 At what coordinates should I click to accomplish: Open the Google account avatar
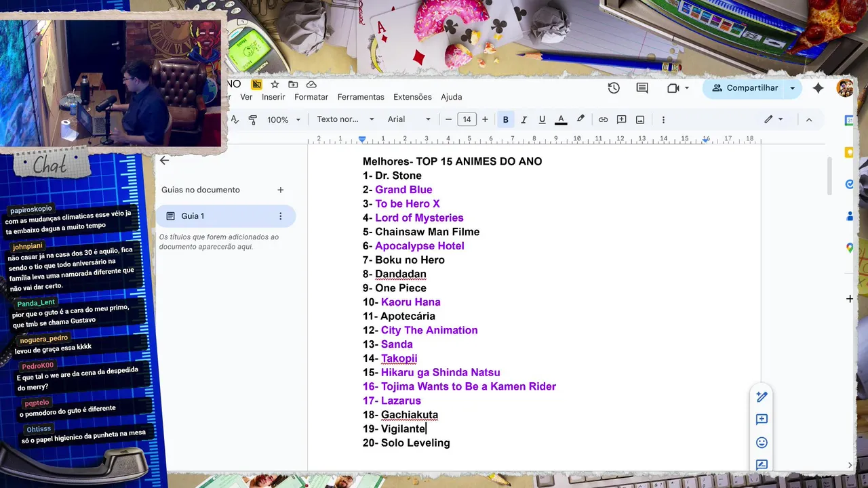pos(845,88)
